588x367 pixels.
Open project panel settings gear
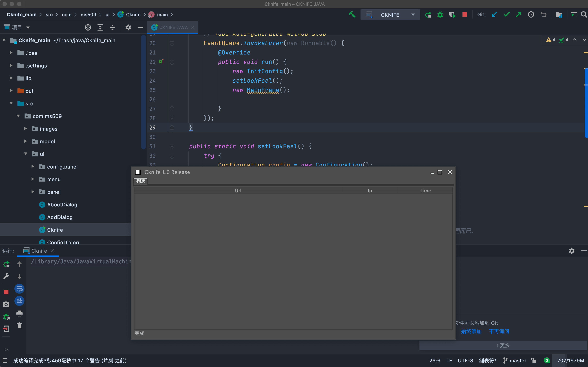[128, 27]
